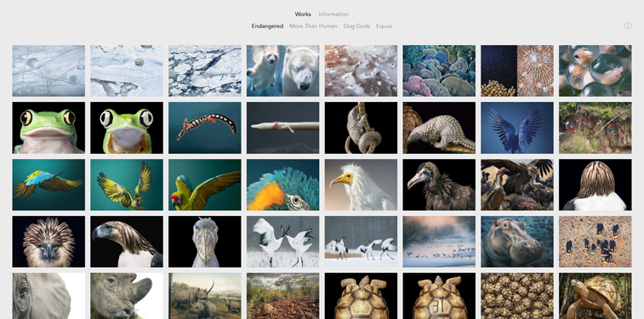644x319 pixels.
Task: Open the eagle seen from behind photo
Action: tap(596, 185)
